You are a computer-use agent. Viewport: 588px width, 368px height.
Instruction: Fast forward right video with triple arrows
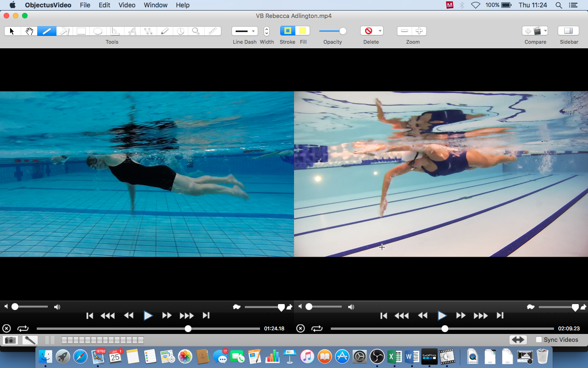[481, 316]
